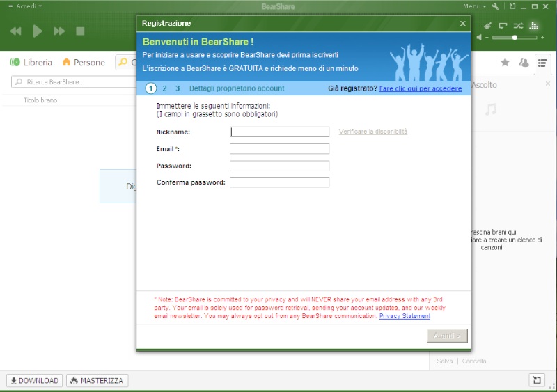Viewport: 557px width, 392px height.
Task: Switch to the Libreria tab
Action: click(x=31, y=63)
